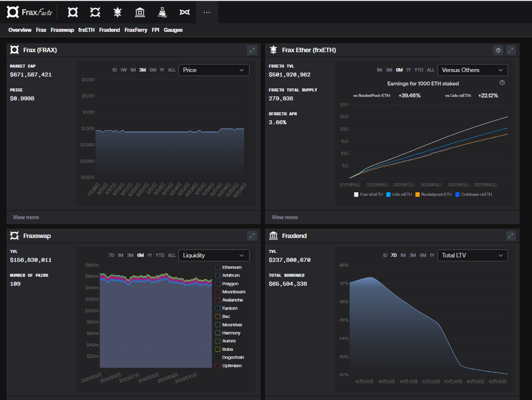This screenshot has height=400, width=532.
Task: Click the Optimism color swatch in legend
Action: pyautogui.click(x=218, y=366)
